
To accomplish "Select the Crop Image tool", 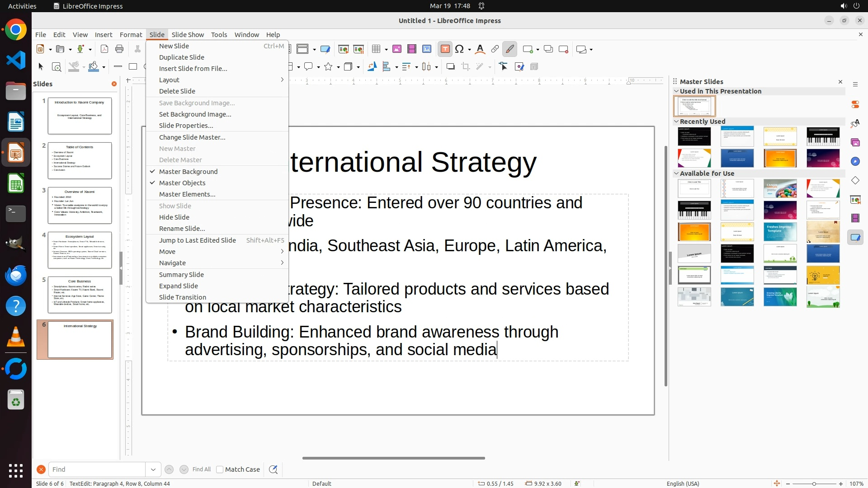I will pyautogui.click(x=466, y=67).
